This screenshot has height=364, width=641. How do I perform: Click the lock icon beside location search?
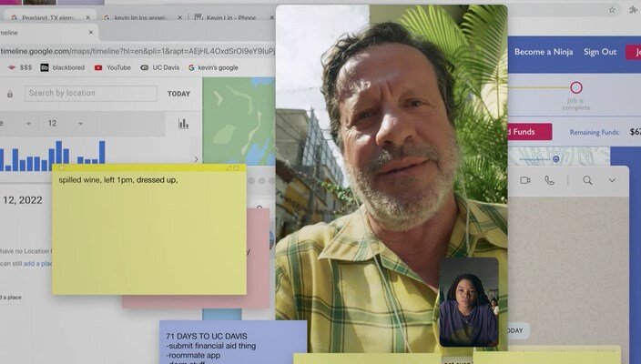pos(10,94)
